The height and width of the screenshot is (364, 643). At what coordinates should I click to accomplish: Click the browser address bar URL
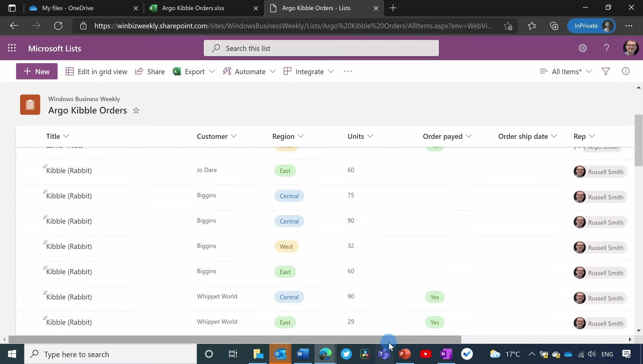[x=293, y=26]
